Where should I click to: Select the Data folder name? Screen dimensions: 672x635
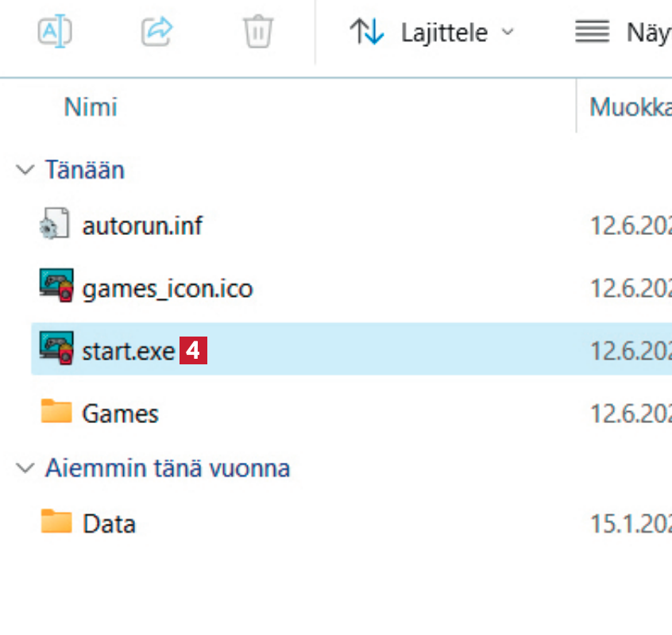pyautogui.click(x=109, y=523)
